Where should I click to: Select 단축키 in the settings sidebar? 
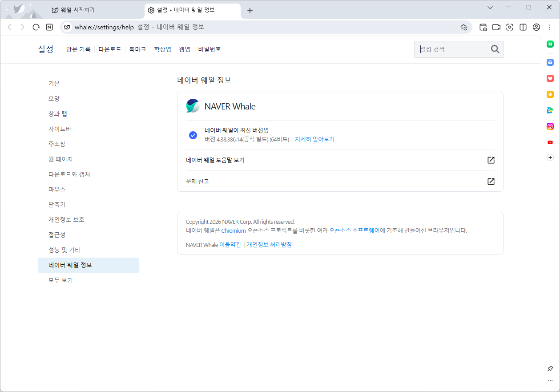(x=89, y=205)
